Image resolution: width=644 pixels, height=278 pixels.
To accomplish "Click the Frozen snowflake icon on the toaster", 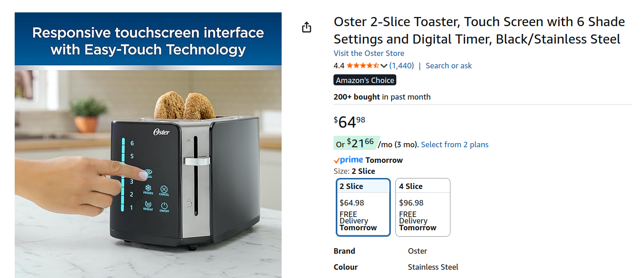I will [x=148, y=189].
